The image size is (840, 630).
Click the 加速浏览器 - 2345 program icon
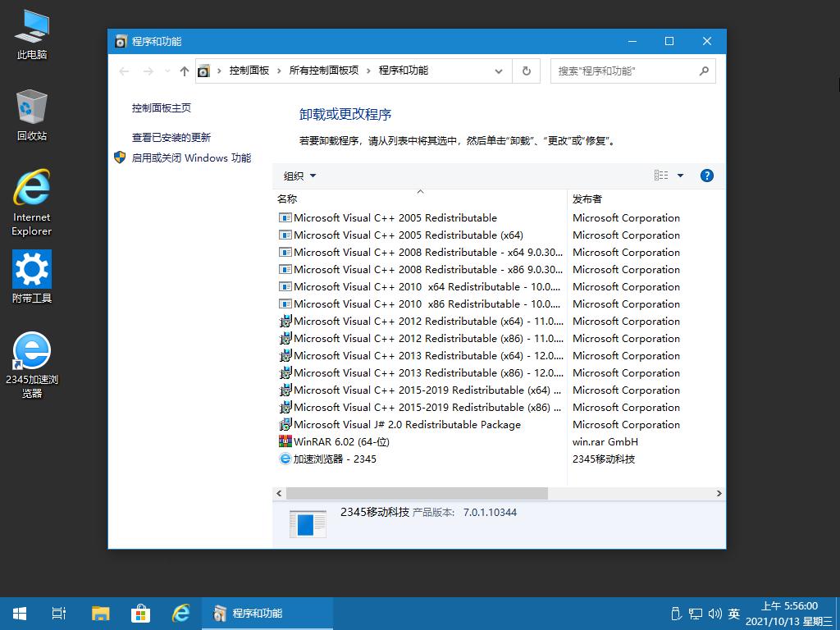click(x=285, y=459)
